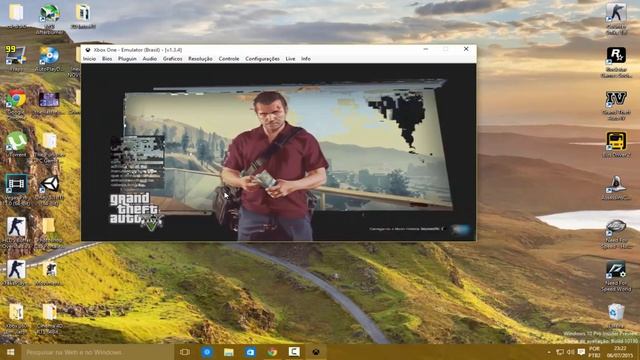
Task: Open the Live menu
Action: tap(290, 59)
